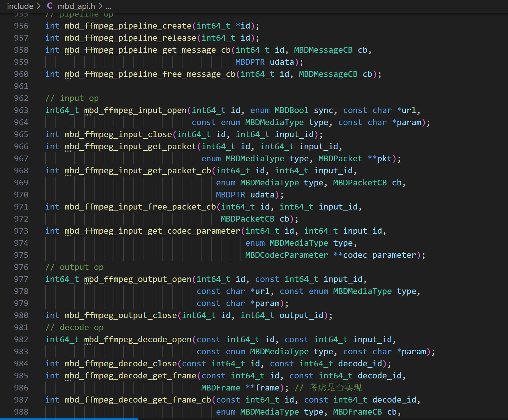Expand the chevron after the mbd_api.h breadcrumb
This screenshot has height=420, width=508.
pos(100,6)
